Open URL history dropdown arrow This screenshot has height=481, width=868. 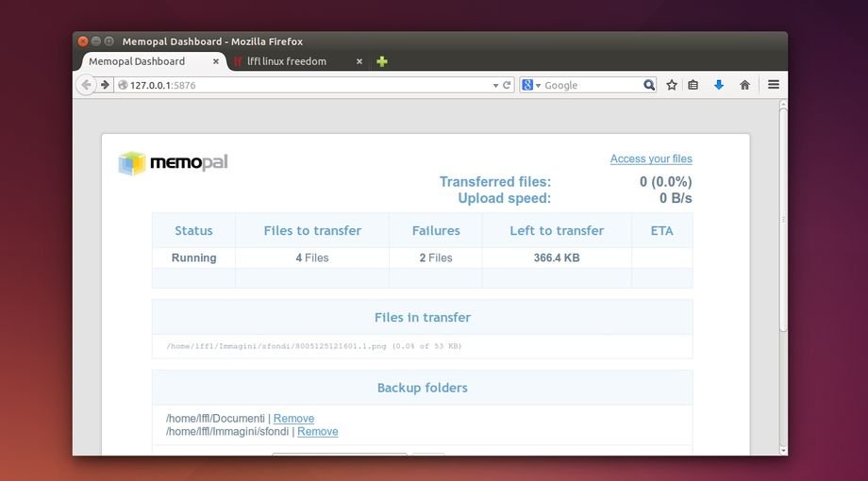tap(495, 86)
